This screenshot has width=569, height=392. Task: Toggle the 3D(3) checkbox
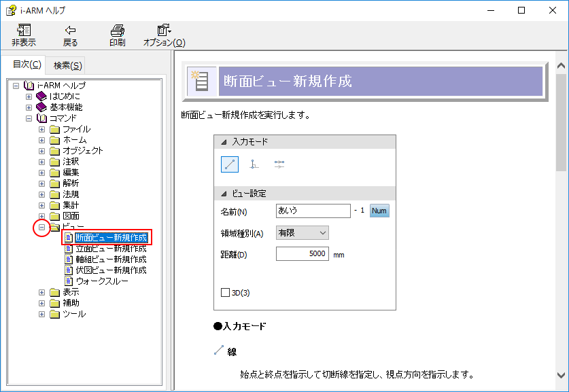click(226, 293)
